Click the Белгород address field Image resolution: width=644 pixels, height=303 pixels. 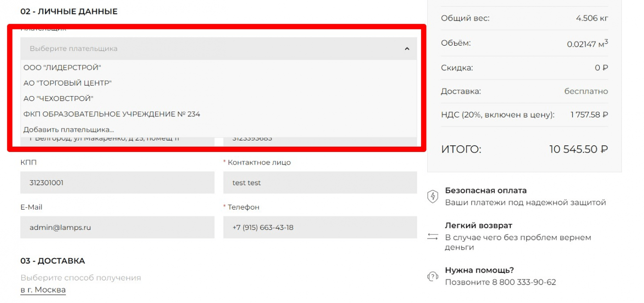pyautogui.click(x=117, y=139)
